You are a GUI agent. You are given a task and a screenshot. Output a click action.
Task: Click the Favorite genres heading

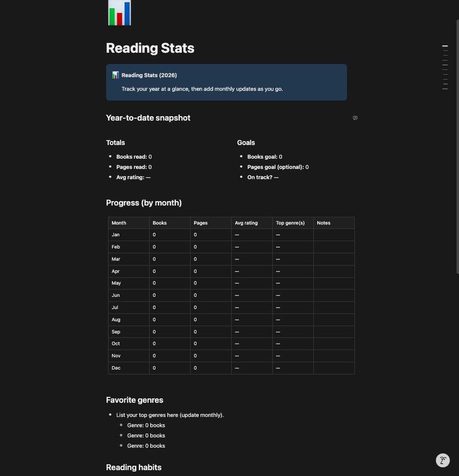pyautogui.click(x=135, y=400)
